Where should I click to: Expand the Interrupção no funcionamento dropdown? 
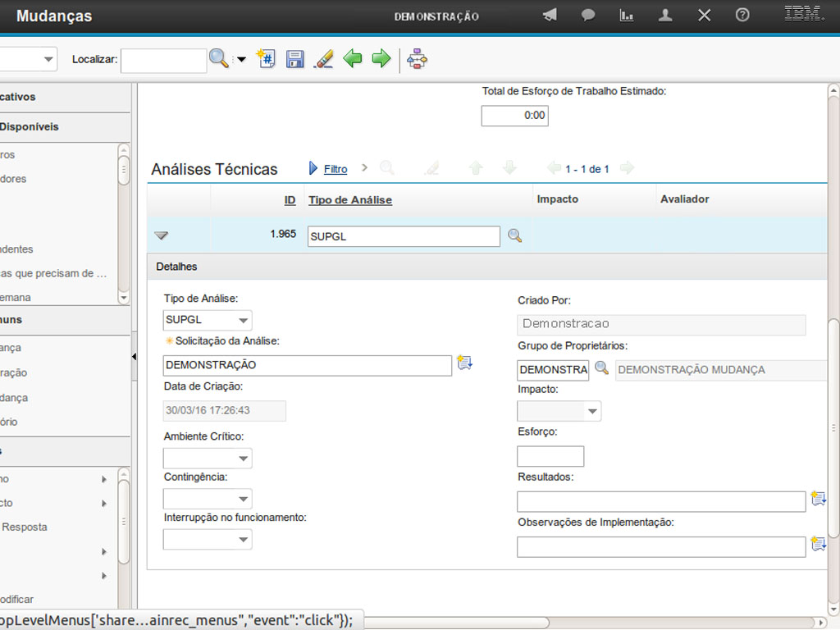243,540
